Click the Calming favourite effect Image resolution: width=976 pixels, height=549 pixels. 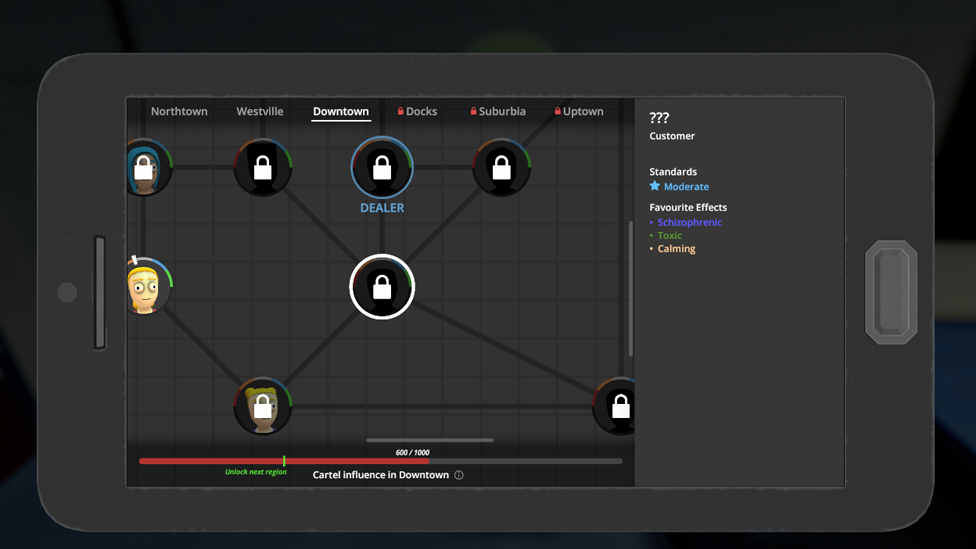(x=677, y=248)
